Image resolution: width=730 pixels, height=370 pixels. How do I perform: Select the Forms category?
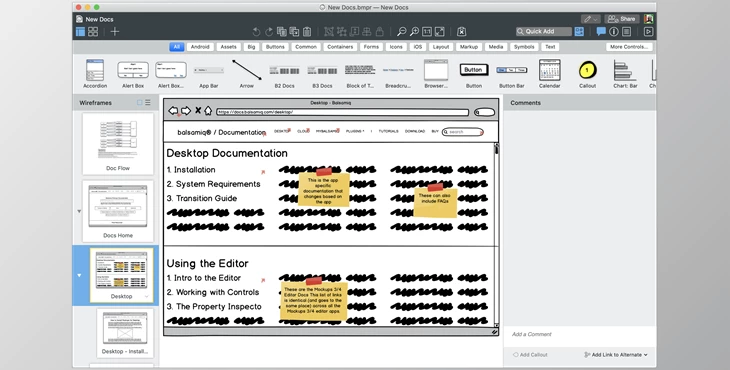coord(371,47)
